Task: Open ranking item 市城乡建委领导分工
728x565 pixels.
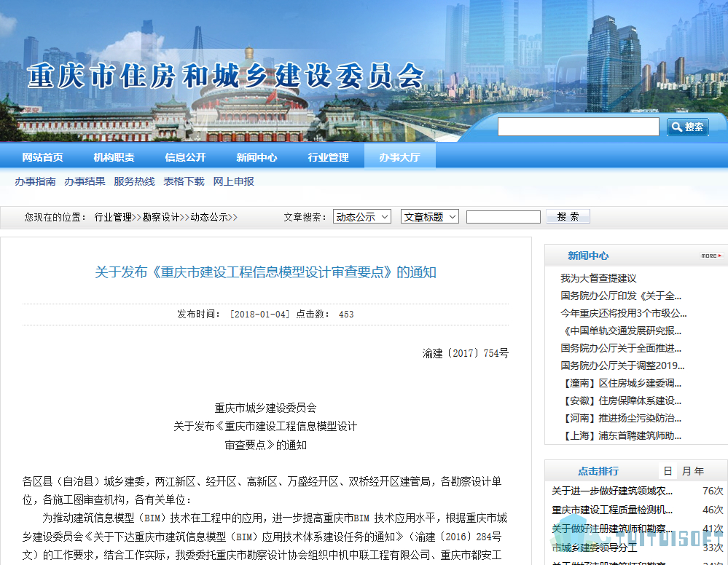Action: [595, 548]
